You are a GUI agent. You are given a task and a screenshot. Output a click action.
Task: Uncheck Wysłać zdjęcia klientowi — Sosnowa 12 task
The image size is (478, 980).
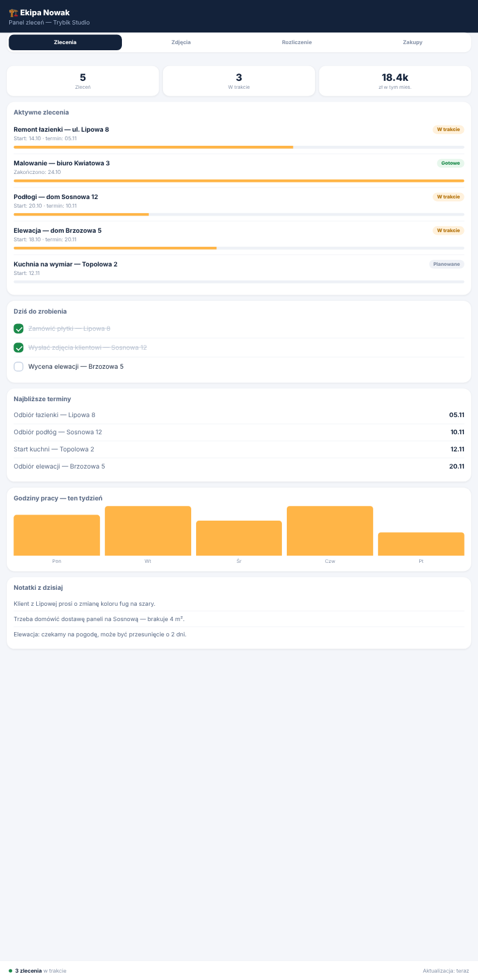[x=18, y=348]
